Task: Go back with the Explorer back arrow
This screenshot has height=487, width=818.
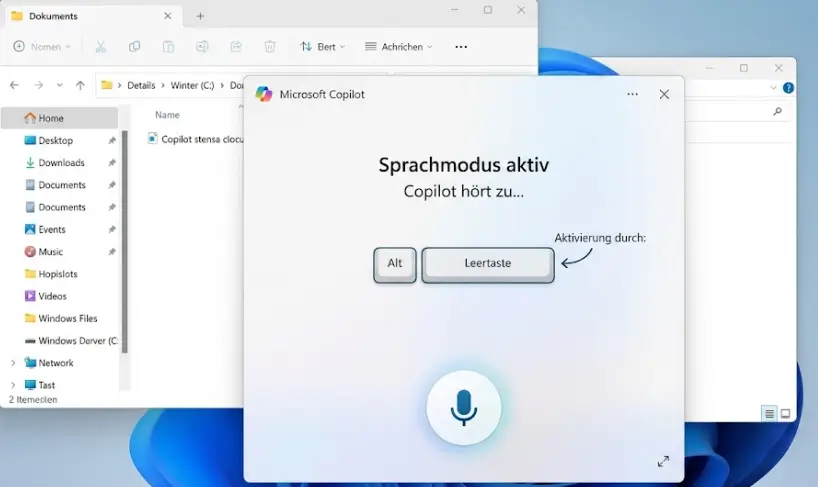Action: click(14, 85)
